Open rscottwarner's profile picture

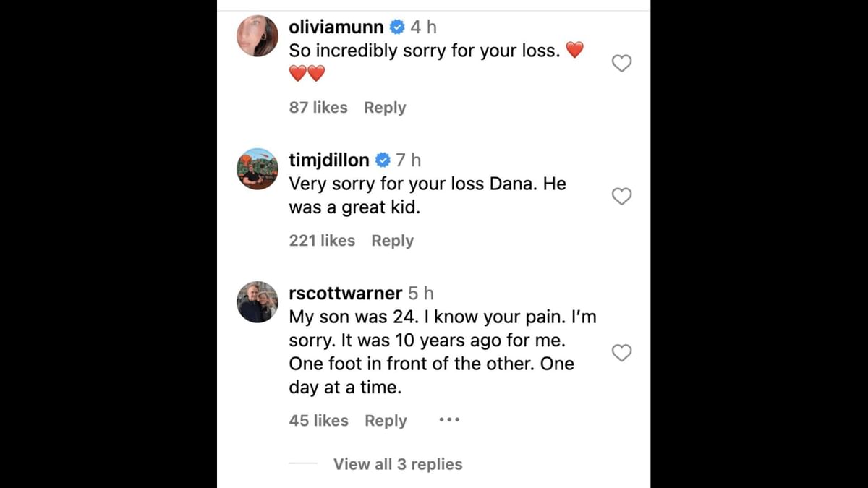(x=258, y=302)
